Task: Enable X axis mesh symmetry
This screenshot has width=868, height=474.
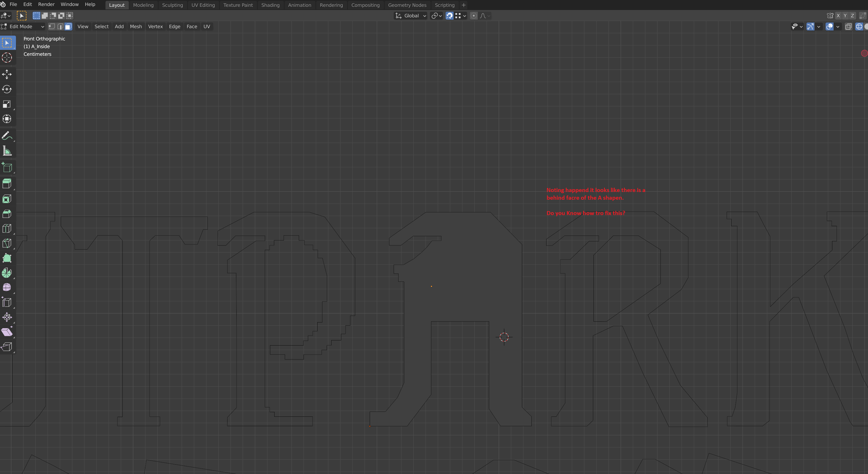Action: click(838, 16)
